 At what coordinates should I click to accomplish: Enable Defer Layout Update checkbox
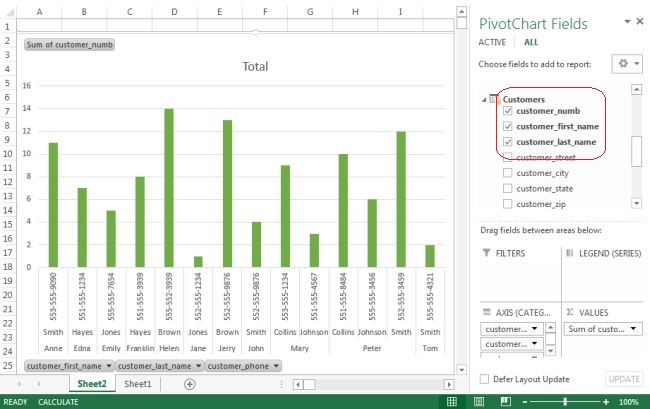[x=484, y=379]
